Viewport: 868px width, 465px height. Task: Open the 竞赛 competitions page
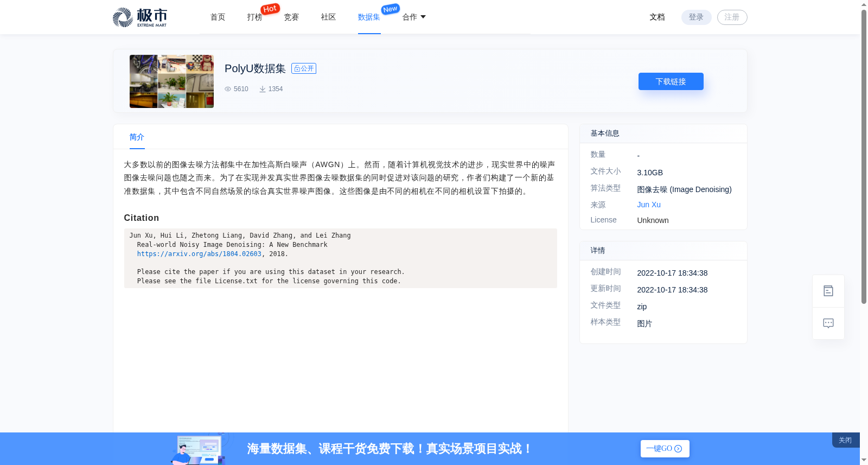tap(292, 17)
